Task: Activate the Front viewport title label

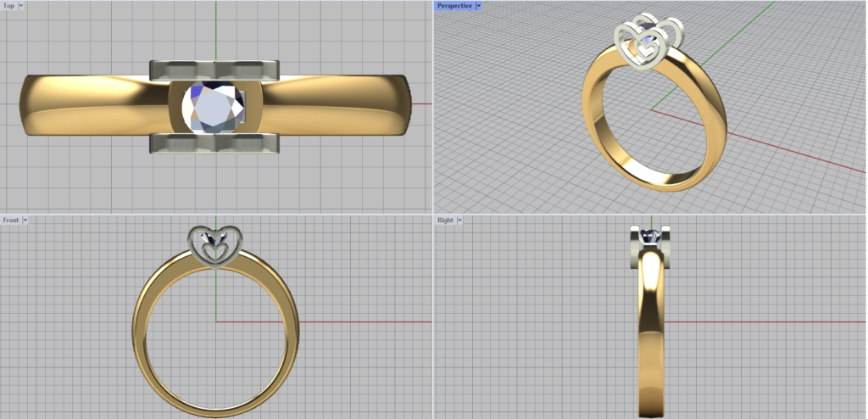Action: (x=10, y=220)
